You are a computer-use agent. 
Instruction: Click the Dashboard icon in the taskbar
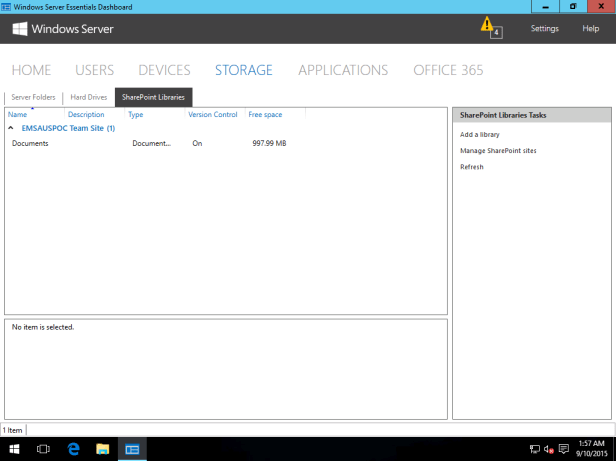tap(131, 450)
